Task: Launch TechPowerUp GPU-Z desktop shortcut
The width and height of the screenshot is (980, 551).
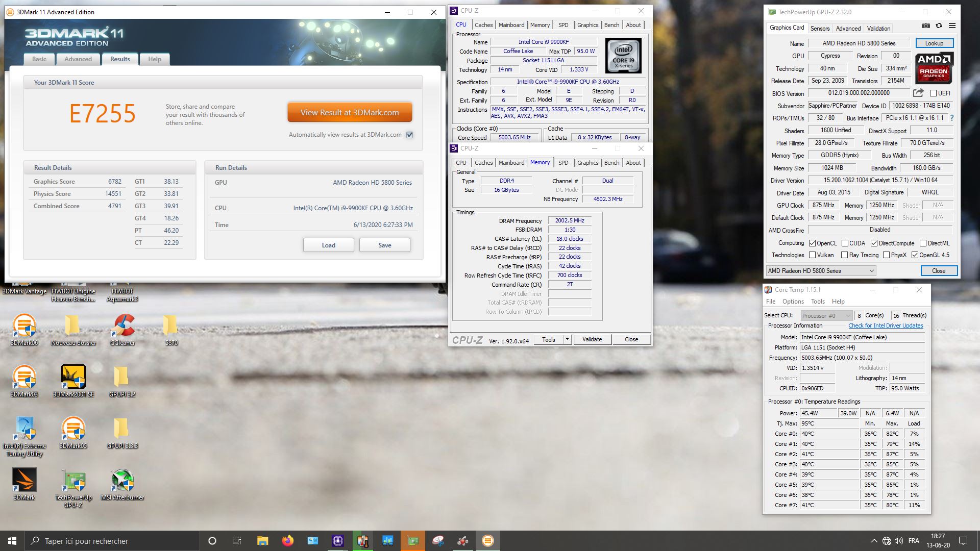Action: point(73,488)
